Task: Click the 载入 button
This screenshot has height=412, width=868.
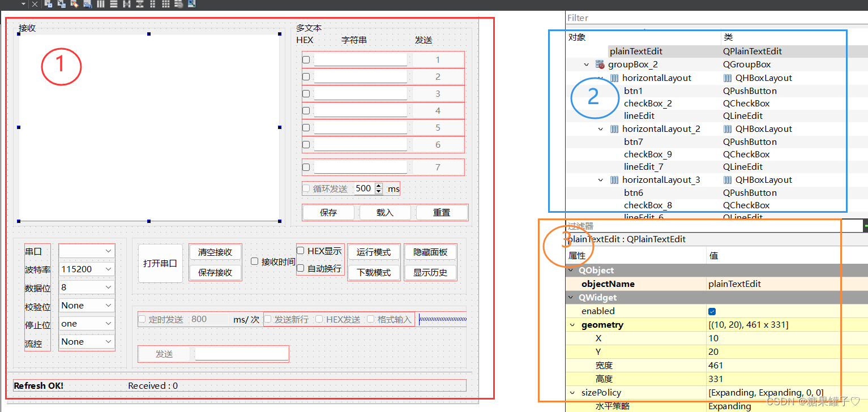Action: coord(385,212)
